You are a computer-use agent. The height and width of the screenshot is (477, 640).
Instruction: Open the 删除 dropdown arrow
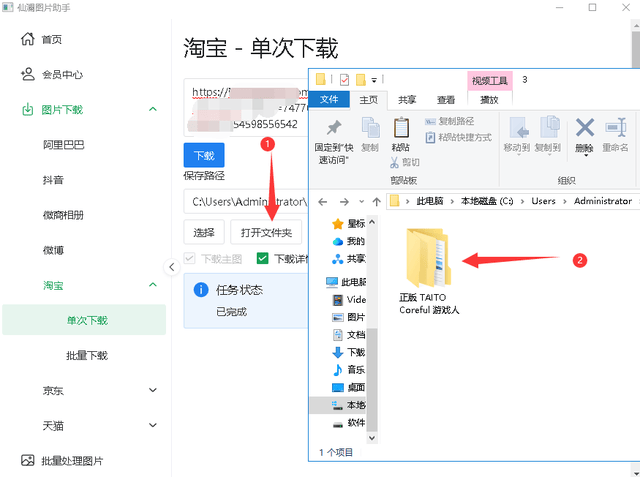(x=585, y=155)
